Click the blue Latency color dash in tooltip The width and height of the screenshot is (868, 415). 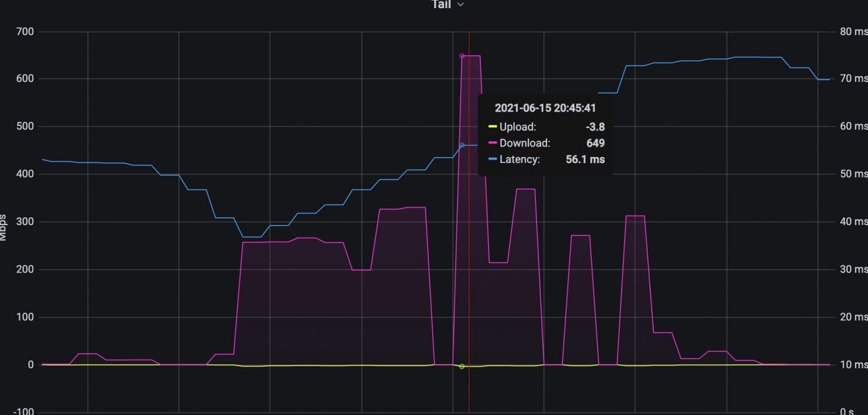pos(493,159)
